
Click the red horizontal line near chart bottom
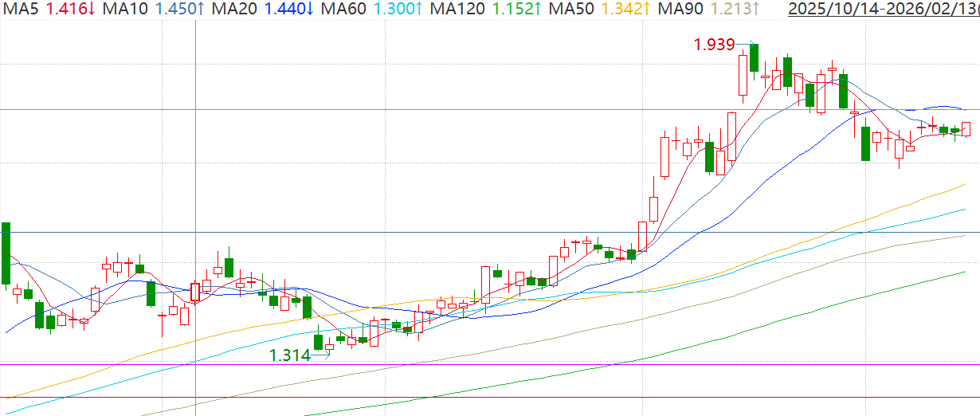coord(478,397)
